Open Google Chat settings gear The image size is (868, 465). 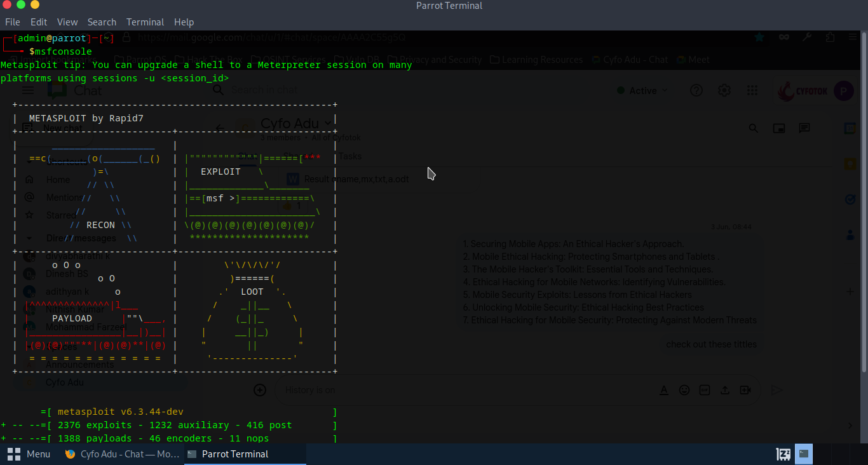(724, 91)
